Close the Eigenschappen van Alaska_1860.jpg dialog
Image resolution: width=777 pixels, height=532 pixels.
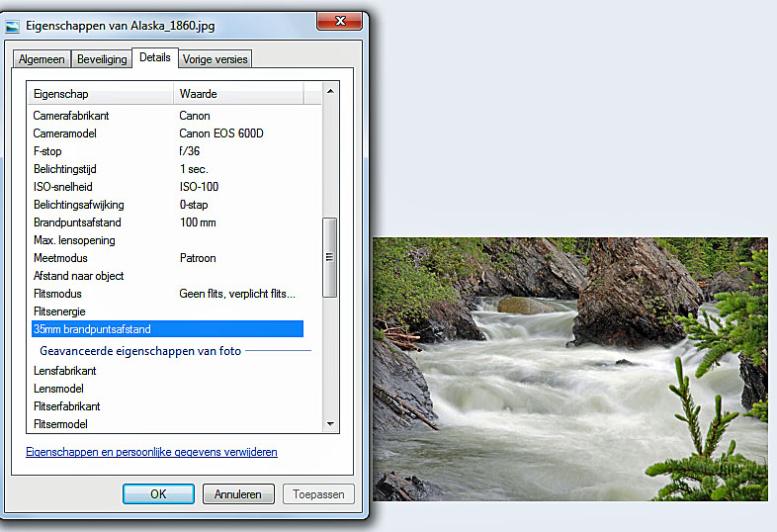tap(338, 22)
